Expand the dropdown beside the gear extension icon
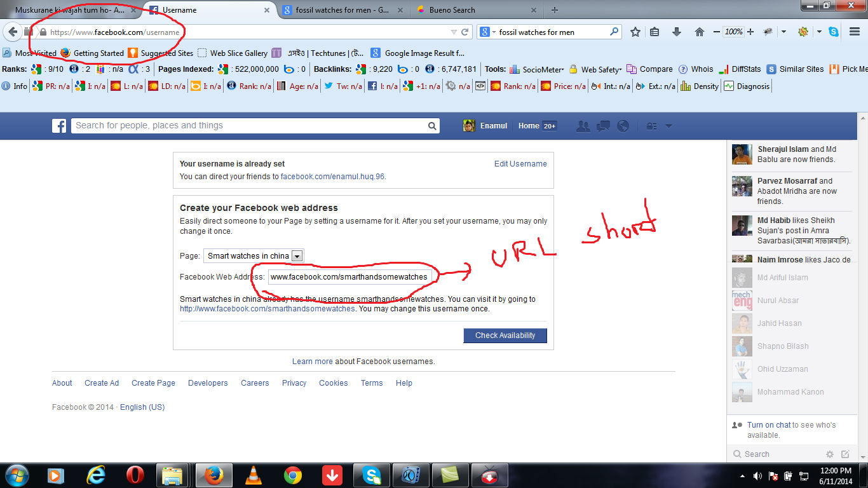868x488 pixels. [818, 32]
